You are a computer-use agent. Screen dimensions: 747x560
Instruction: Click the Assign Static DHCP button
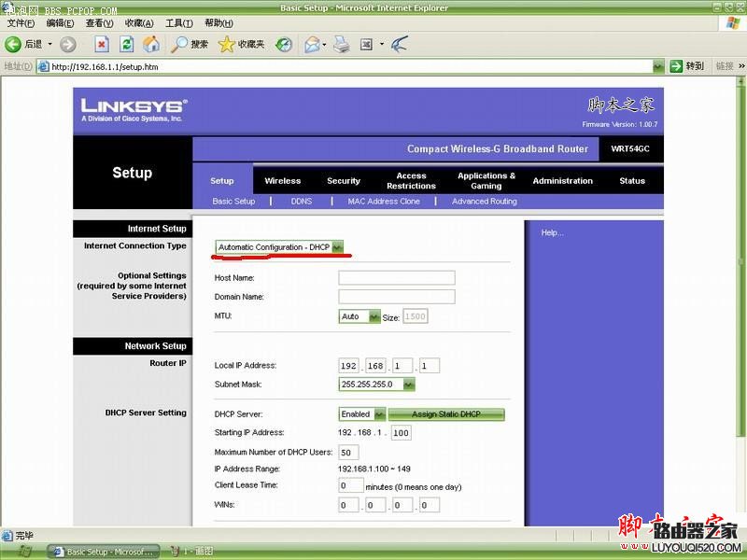point(446,414)
